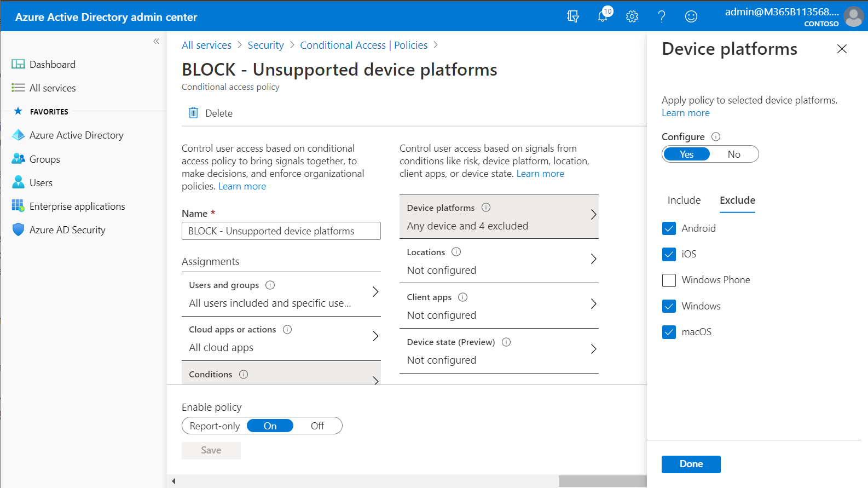This screenshot has width=868, height=488.
Task: Open Learn more about conditional access policies
Action: coord(242,186)
